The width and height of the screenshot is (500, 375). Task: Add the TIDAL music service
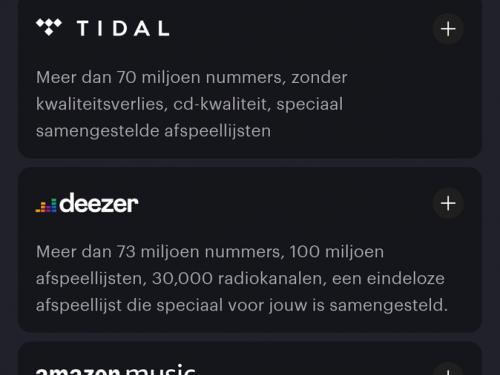(x=448, y=29)
